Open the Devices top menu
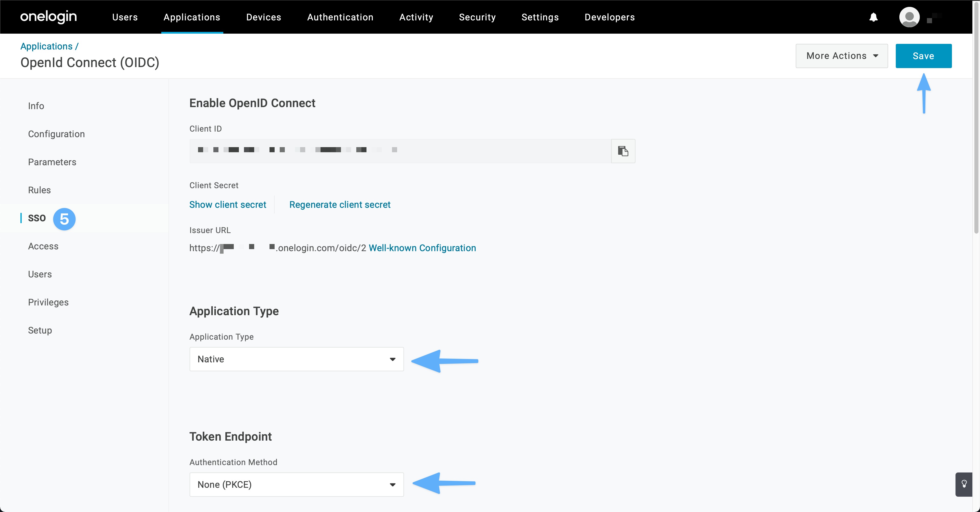 pyautogui.click(x=264, y=17)
